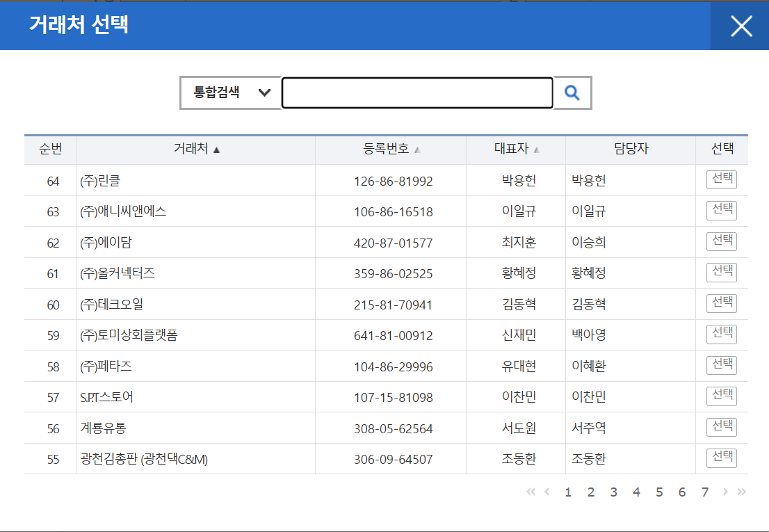Click registration number 126-86-81992
Viewport: 769px width, 532px height.
coord(394,182)
